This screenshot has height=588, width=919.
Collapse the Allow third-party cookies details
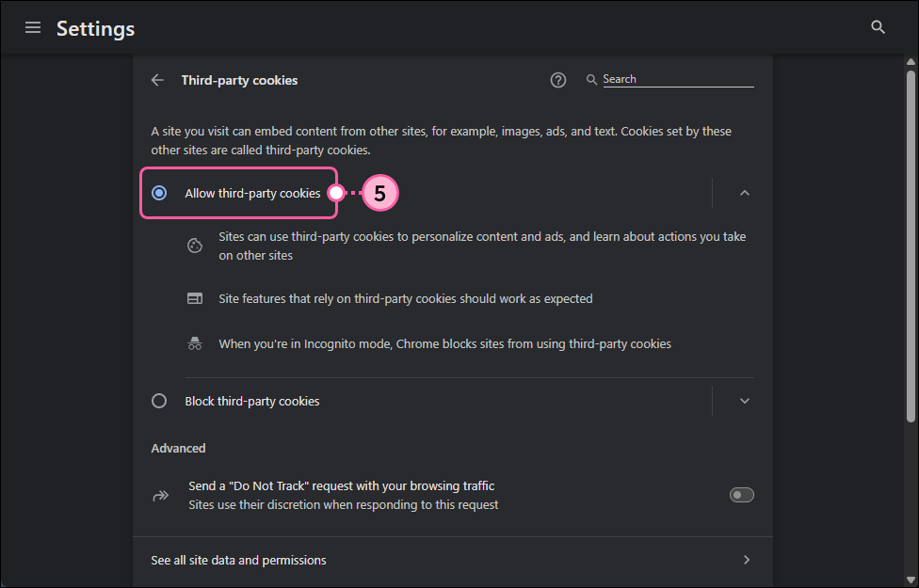745,192
